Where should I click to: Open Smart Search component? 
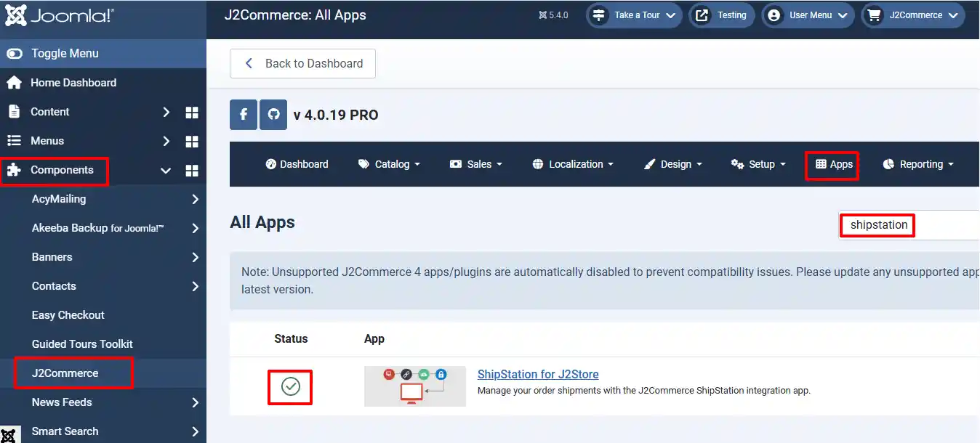click(x=65, y=431)
